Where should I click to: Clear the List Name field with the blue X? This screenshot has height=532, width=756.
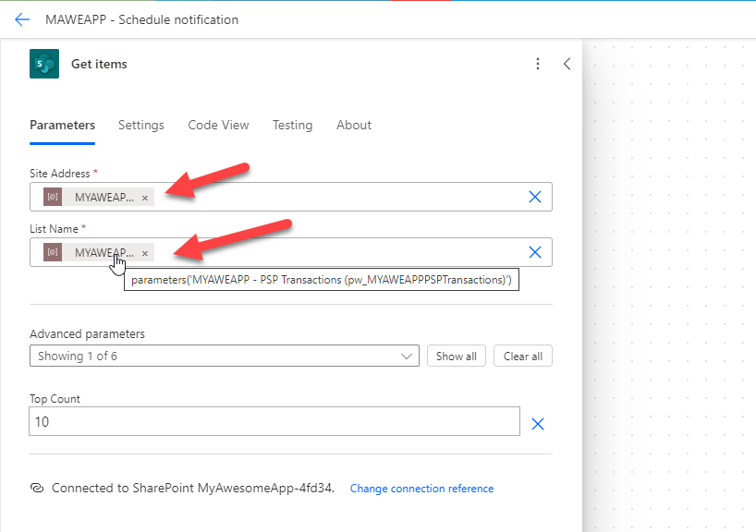tap(535, 252)
